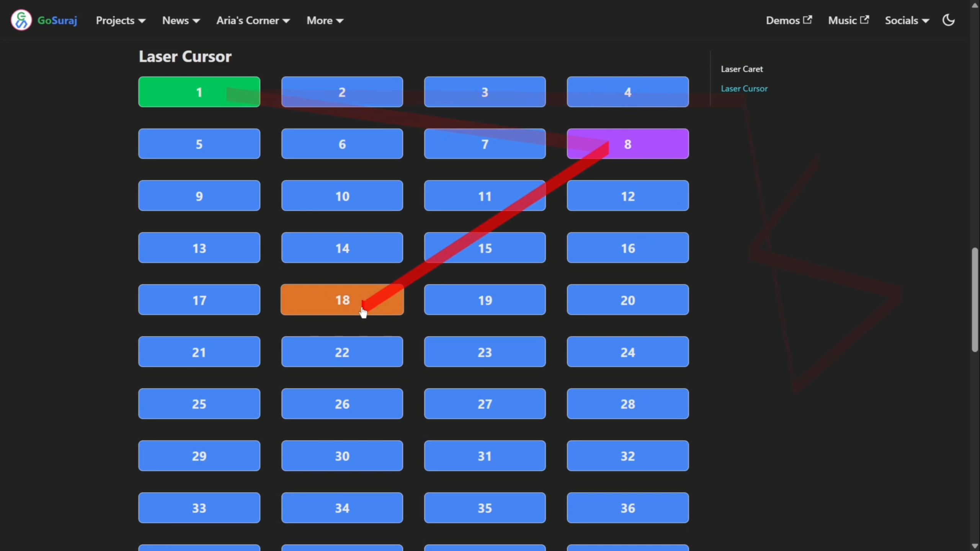The height and width of the screenshot is (551, 980).
Task: Click the GoSuraj logo icon
Action: click(21, 20)
